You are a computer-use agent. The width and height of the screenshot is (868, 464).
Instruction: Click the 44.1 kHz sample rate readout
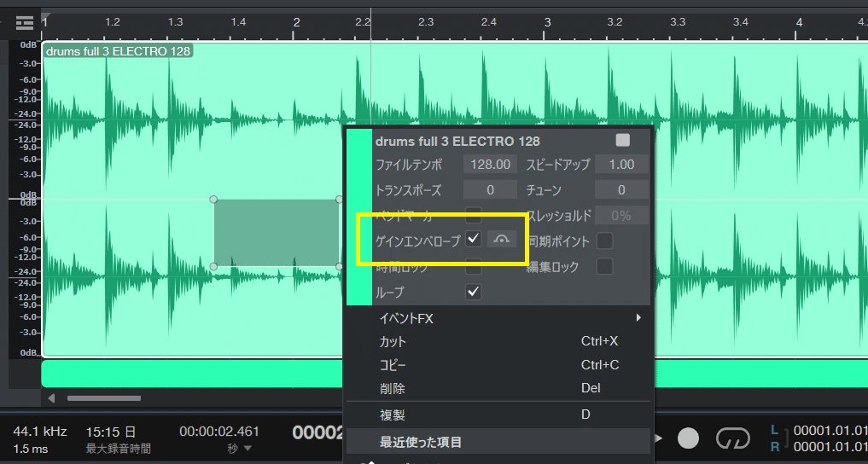coord(40,432)
